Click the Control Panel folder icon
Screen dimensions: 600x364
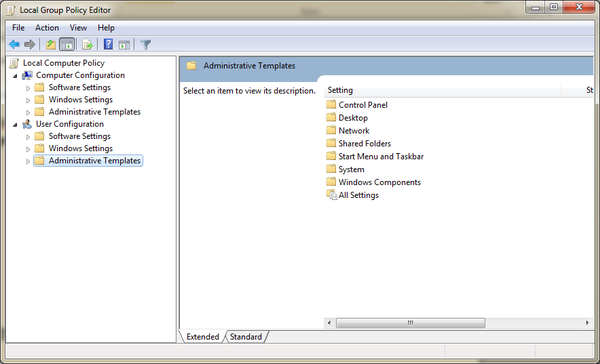[x=331, y=104]
